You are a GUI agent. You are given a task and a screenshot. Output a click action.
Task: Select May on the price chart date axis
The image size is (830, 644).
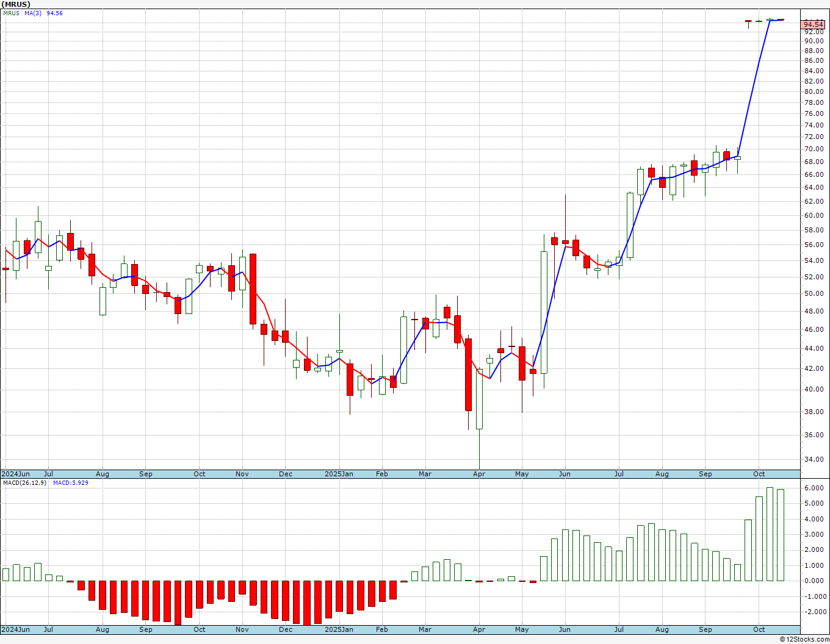pyautogui.click(x=522, y=474)
